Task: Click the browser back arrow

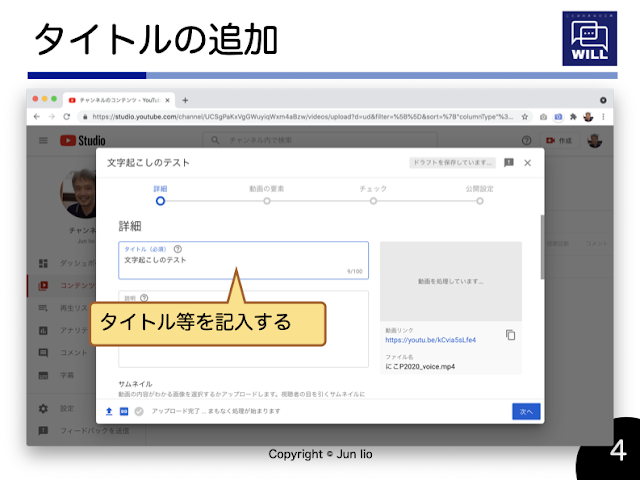Action: [37, 117]
